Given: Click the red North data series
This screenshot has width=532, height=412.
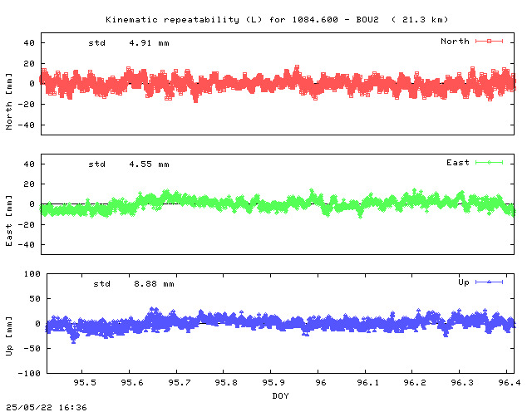Looking at the screenshot, I should 278,83.
